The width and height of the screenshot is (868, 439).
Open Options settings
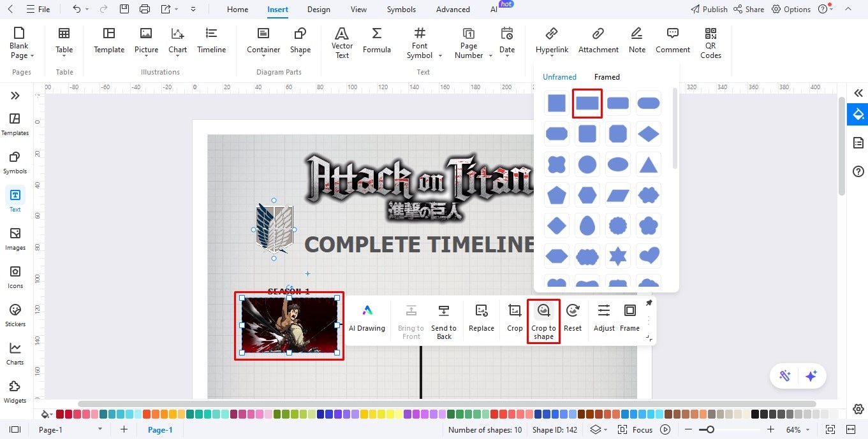(791, 10)
